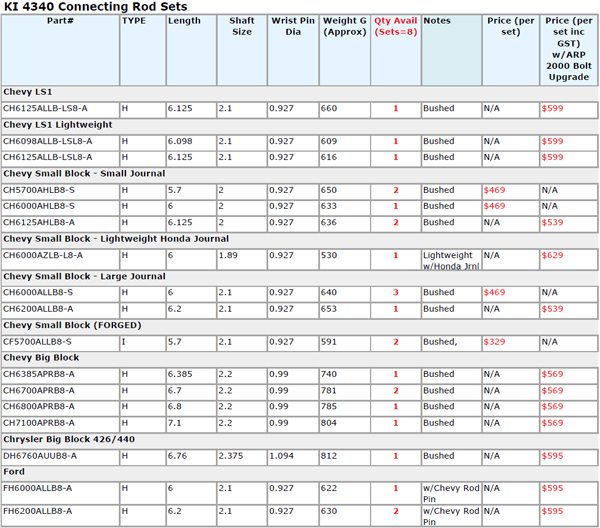Click the Chevy Big Block section heading
Screen dimensions: 600x528
[x=41, y=358]
